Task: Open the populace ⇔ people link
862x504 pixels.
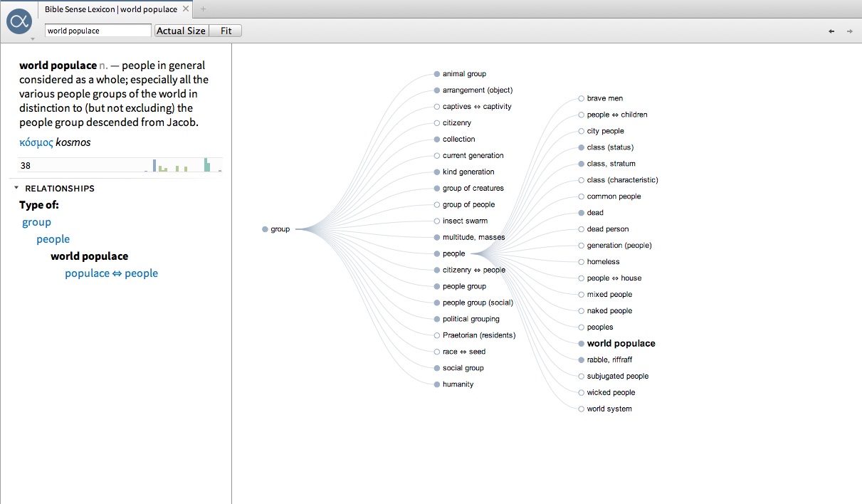Action: [x=111, y=273]
